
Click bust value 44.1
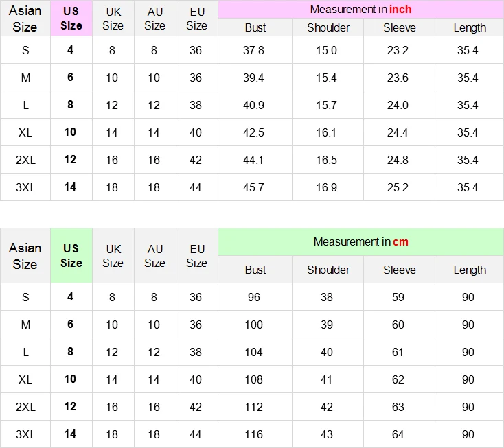click(x=253, y=160)
